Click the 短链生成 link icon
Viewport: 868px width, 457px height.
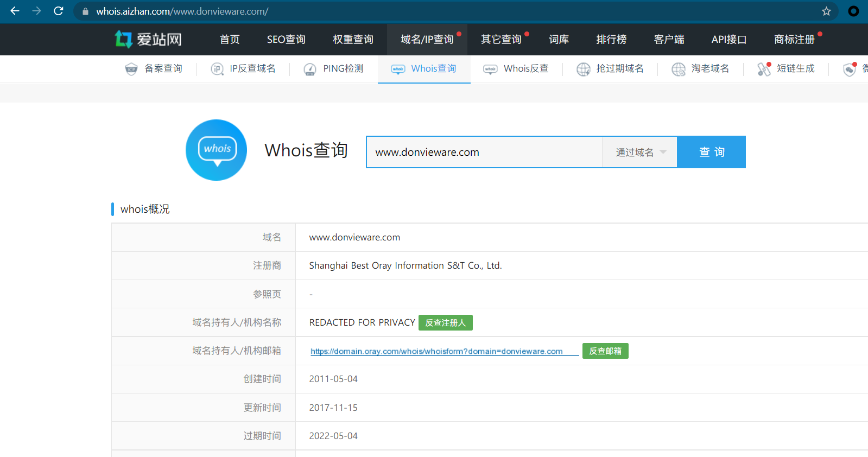pyautogui.click(x=764, y=69)
